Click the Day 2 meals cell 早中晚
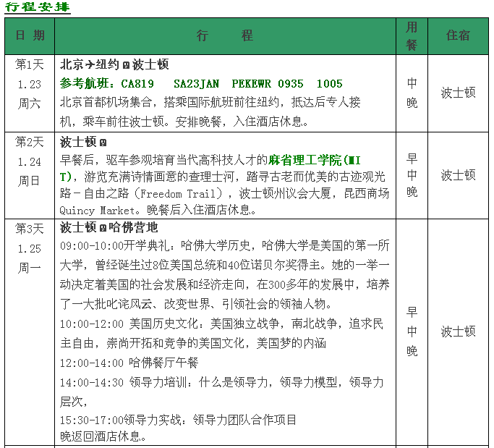The image size is (494, 448). point(412,176)
